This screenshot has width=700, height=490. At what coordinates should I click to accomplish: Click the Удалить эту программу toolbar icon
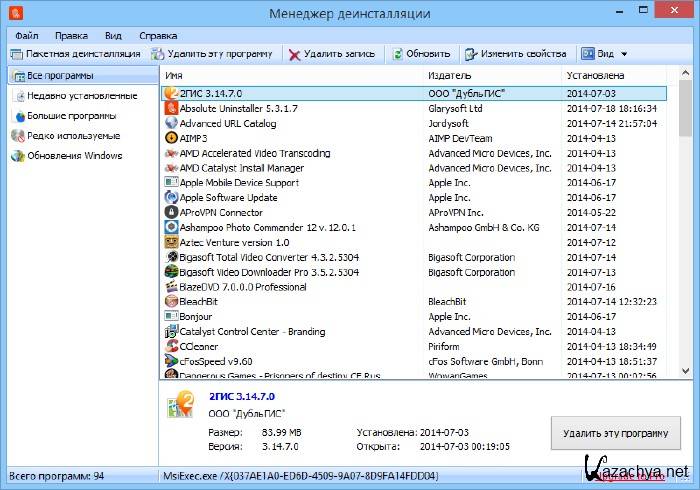(158, 54)
